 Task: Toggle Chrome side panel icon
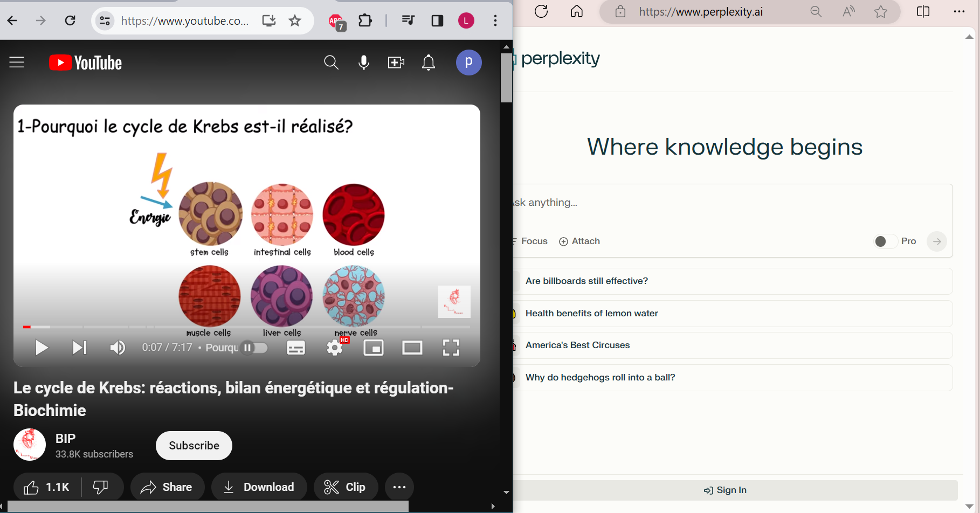[x=437, y=21]
